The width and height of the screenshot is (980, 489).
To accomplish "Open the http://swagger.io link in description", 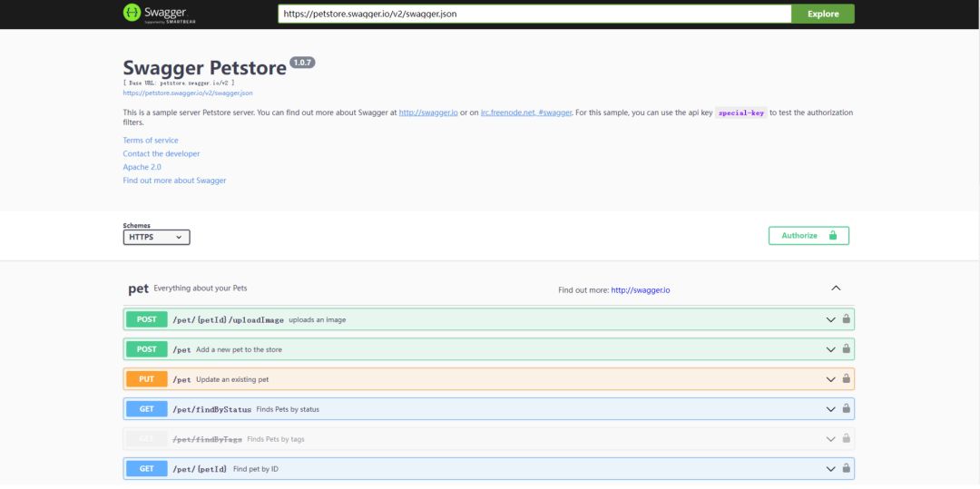I will 428,113.
